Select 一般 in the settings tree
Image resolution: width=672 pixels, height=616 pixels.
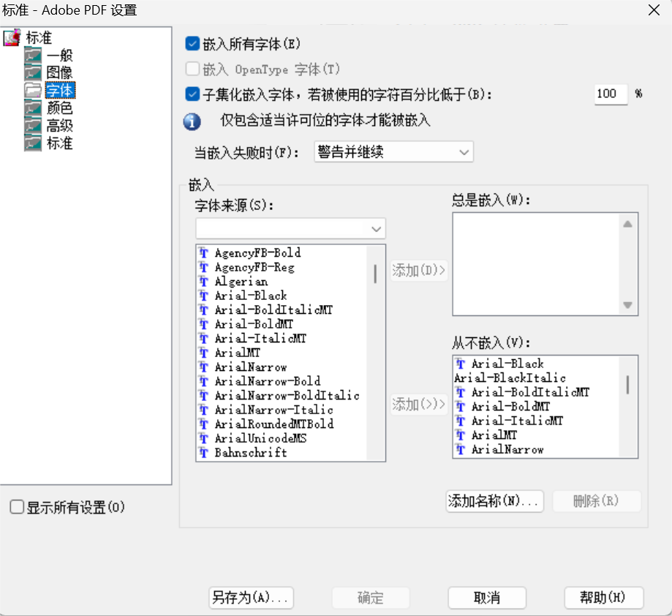(x=59, y=56)
